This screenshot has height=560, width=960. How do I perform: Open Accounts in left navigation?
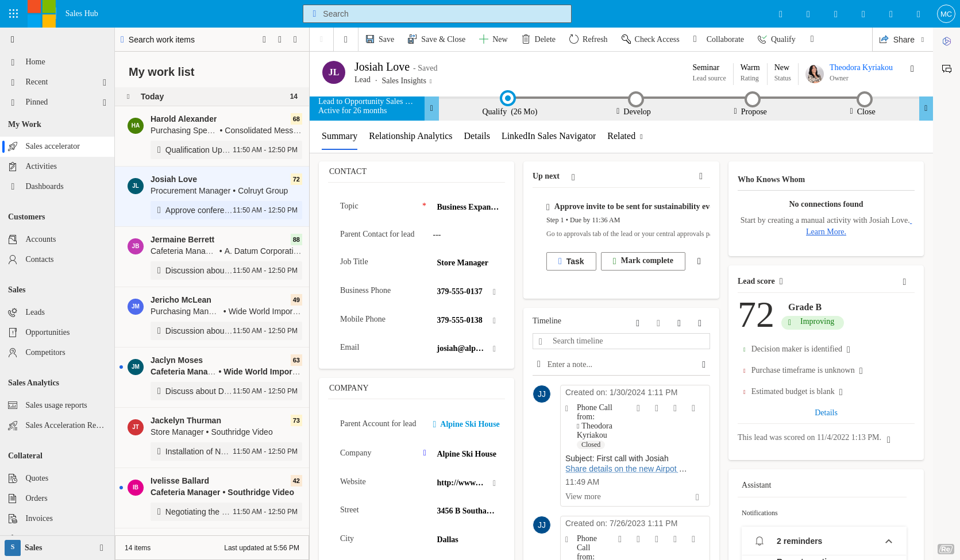click(x=57, y=239)
